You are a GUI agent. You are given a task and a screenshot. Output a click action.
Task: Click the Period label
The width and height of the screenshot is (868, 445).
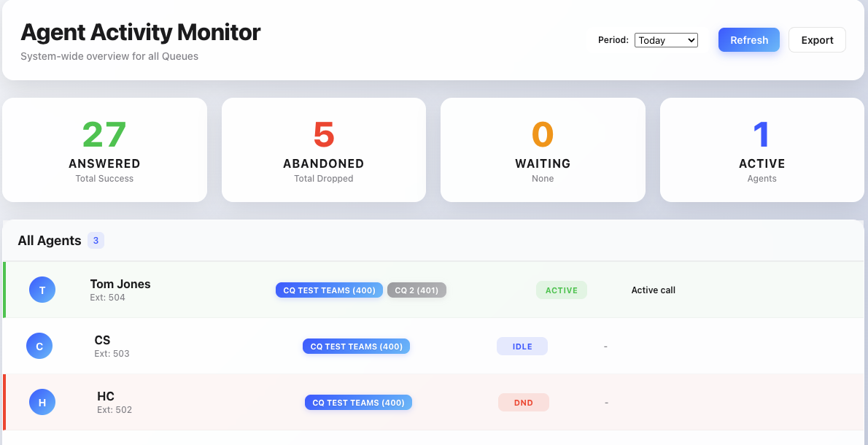tap(613, 40)
